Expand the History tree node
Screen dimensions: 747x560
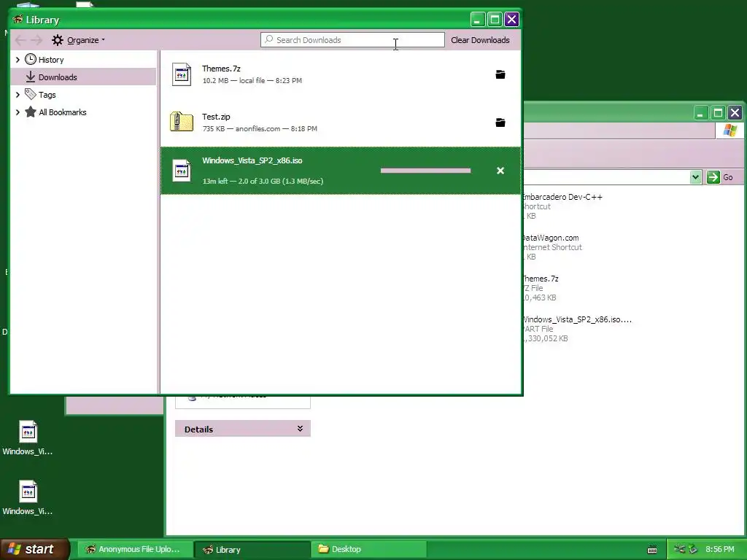click(18, 60)
